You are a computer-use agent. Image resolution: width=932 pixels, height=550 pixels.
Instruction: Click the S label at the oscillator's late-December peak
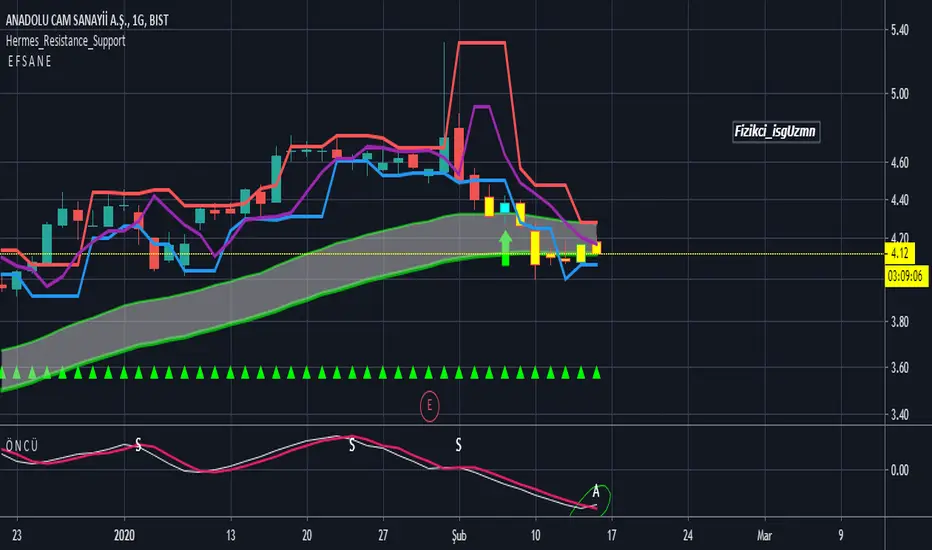(138, 445)
